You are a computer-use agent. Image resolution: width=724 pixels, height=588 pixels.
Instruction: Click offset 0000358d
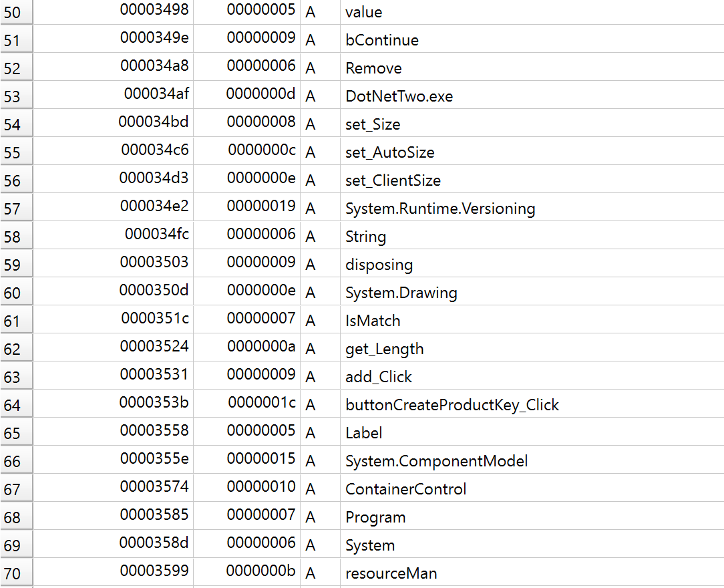(154, 543)
